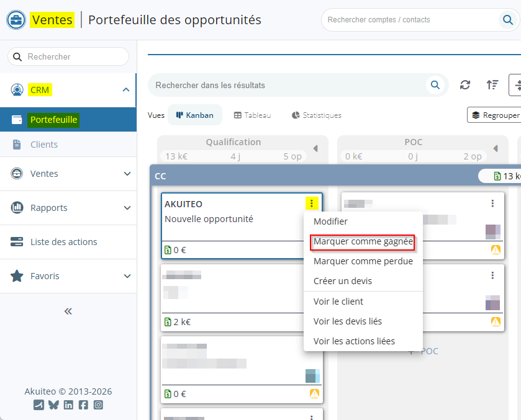This screenshot has height=420, width=521.
Task: Click the Instagram icon in footer
Action: click(x=98, y=405)
